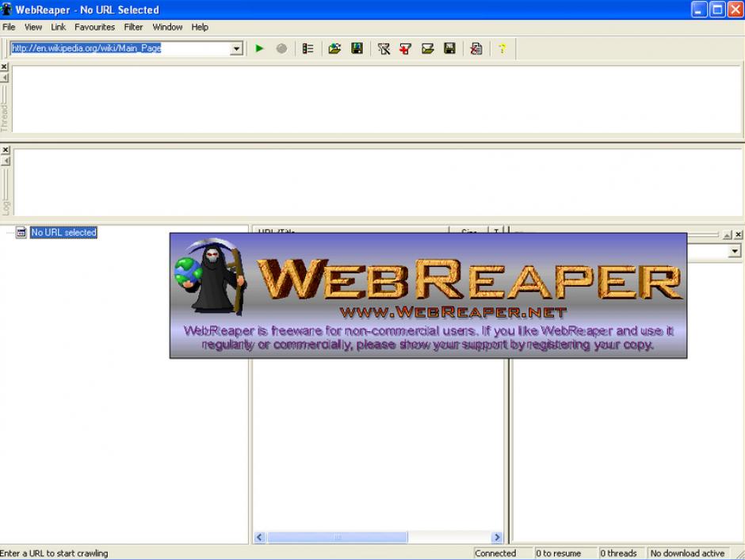Close the right pane with its X
The height and width of the screenshot is (560, 745).
point(739,234)
